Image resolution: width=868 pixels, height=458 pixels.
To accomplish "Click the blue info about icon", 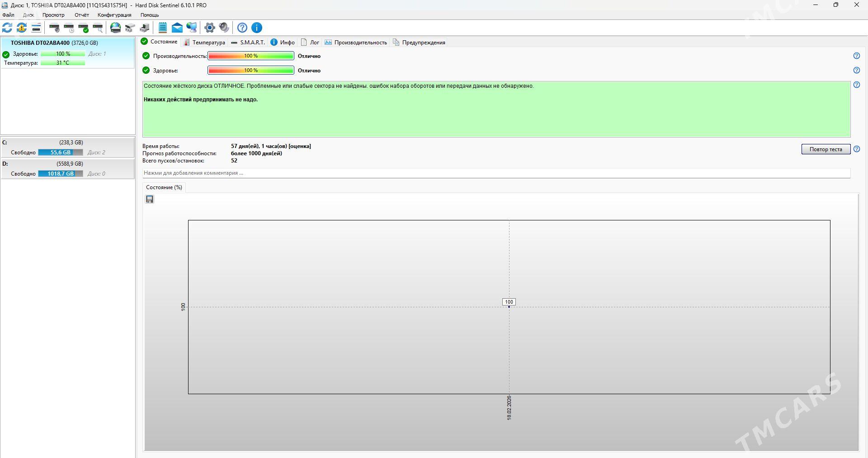I will coord(257,28).
